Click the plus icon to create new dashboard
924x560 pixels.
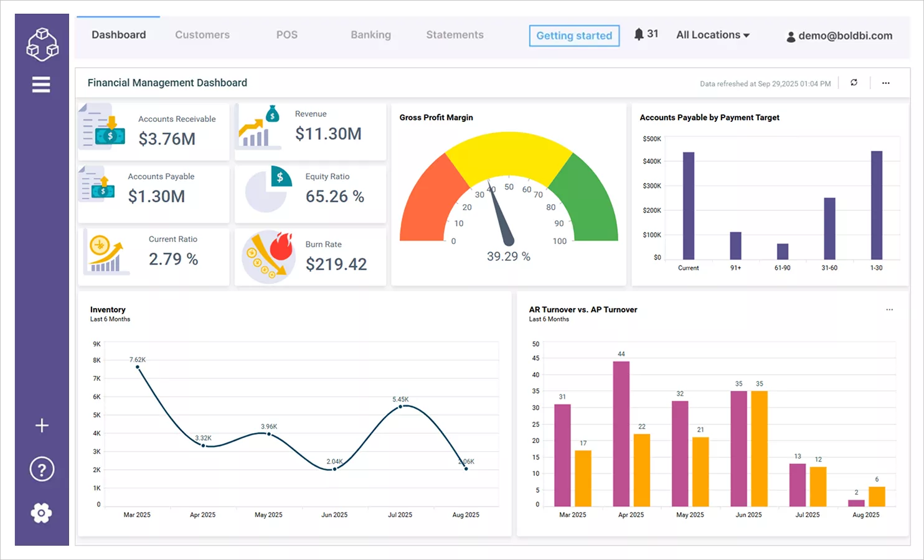pyautogui.click(x=41, y=426)
